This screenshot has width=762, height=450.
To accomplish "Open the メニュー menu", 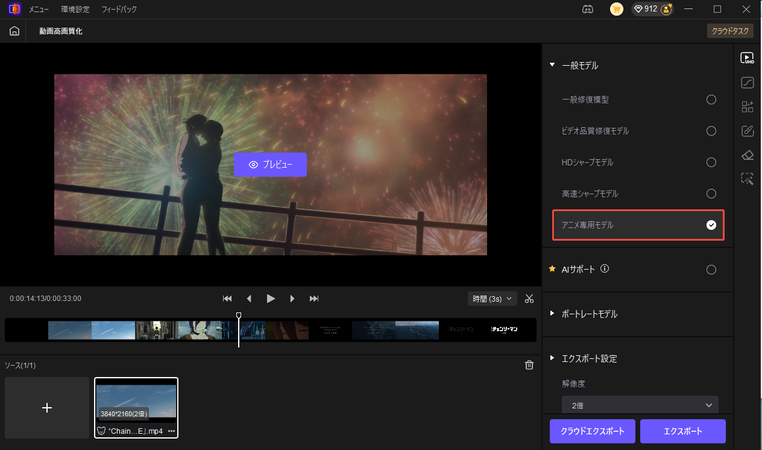I will pyautogui.click(x=38, y=9).
